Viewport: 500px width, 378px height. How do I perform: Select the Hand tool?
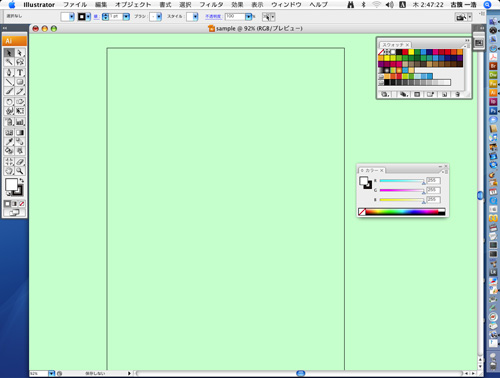tap(9, 171)
